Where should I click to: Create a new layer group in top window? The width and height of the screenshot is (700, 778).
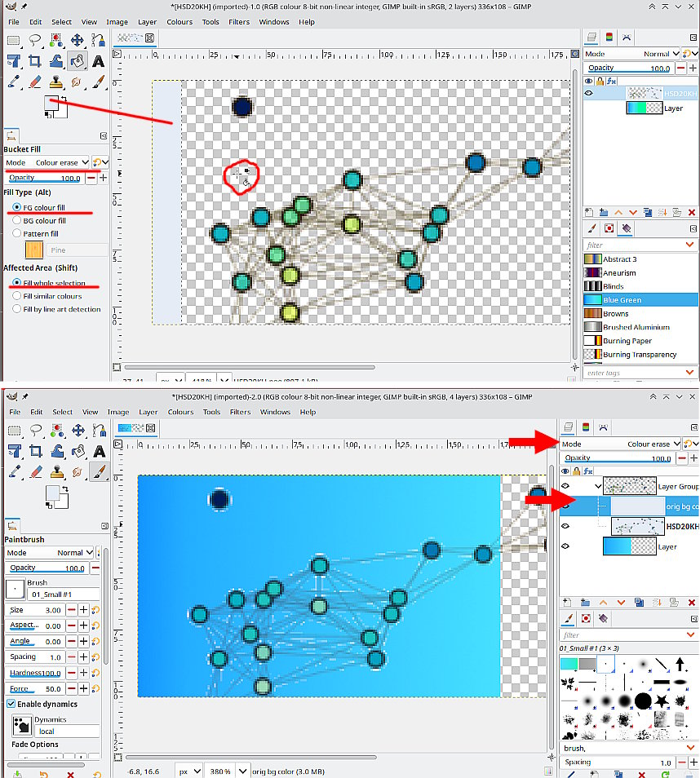(x=604, y=212)
